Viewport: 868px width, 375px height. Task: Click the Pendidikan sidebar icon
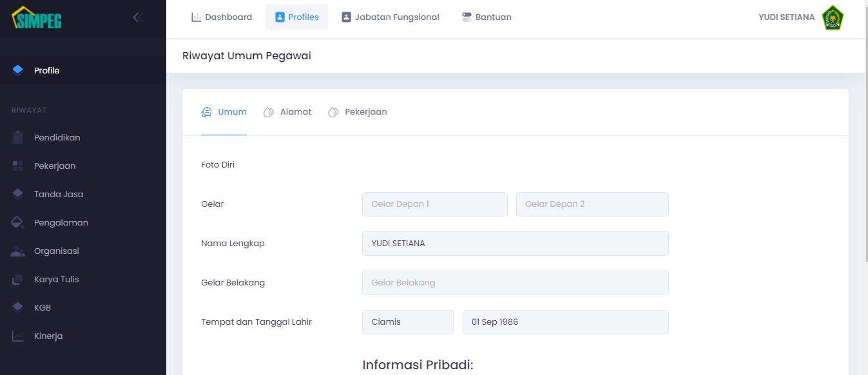(17, 137)
